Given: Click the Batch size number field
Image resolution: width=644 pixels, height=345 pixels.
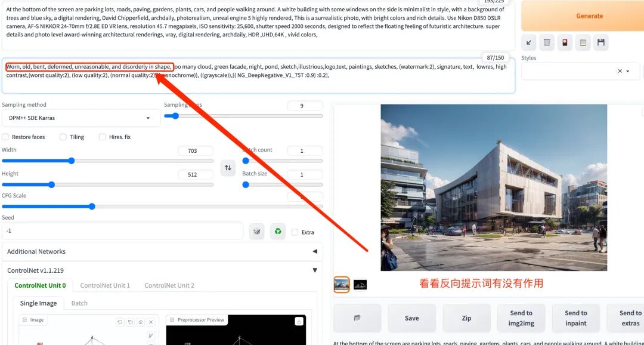Looking at the screenshot, I should click(x=305, y=175).
